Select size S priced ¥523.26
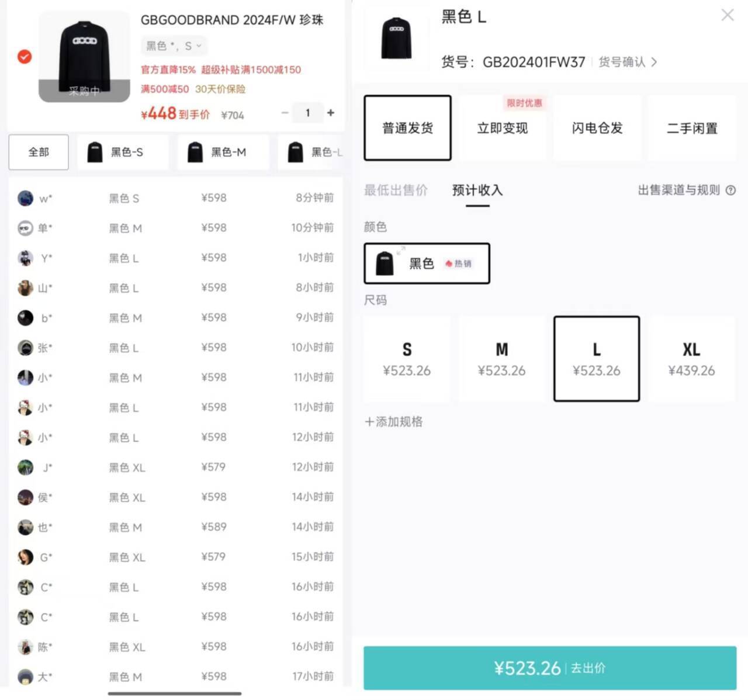 coord(407,359)
